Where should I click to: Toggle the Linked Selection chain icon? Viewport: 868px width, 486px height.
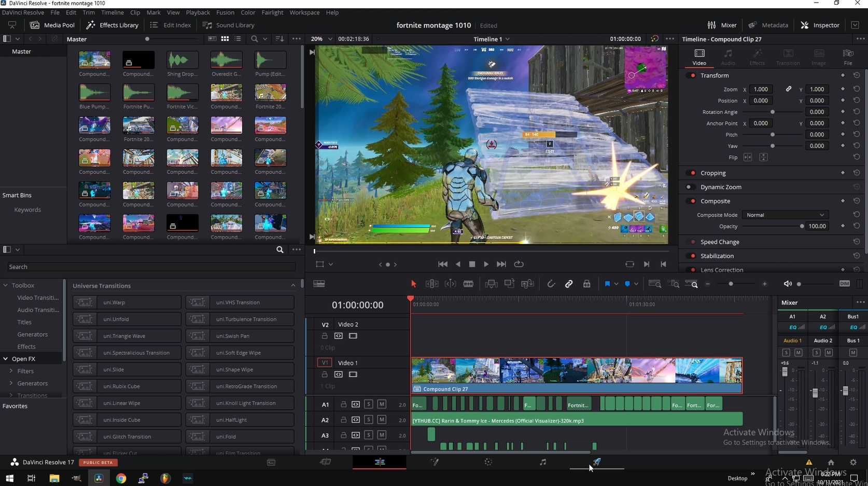tap(569, 284)
